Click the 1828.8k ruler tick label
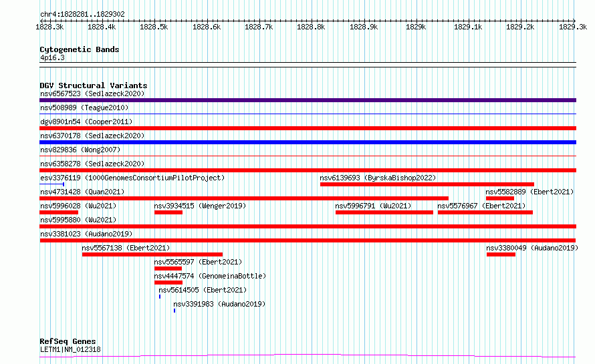Screen dimensions: 595x364 click(x=311, y=27)
